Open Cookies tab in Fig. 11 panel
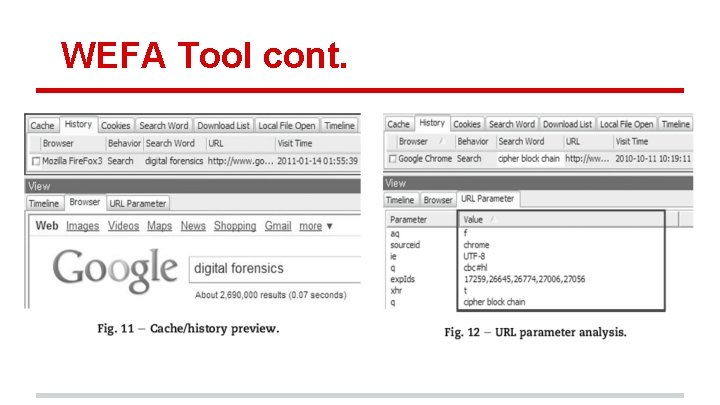 point(115,125)
